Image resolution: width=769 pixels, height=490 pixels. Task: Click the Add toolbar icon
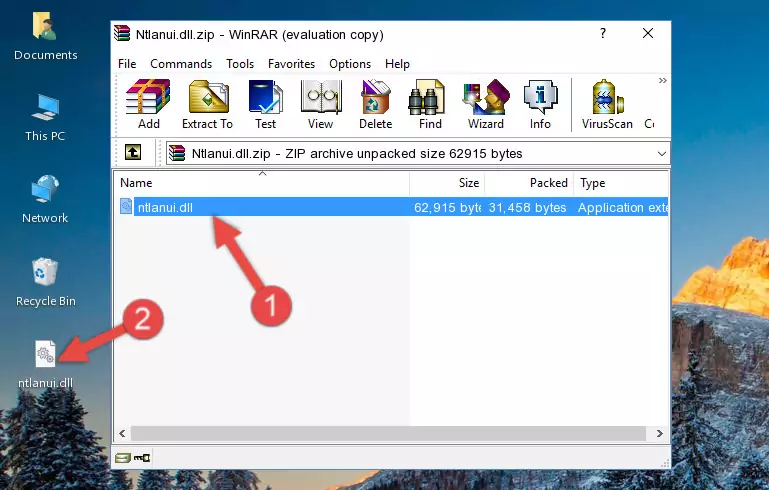point(148,104)
